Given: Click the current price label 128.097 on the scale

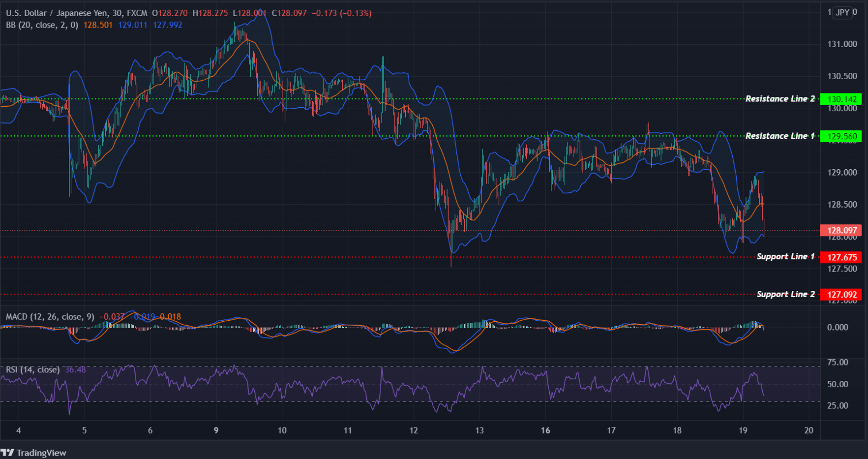Looking at the screenshot, I should [842, 230].
